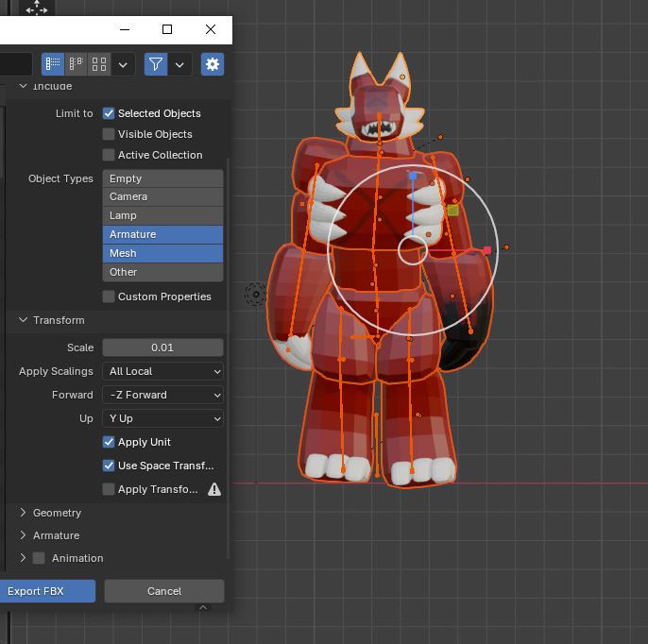Select Camera object type
This screenshot has width=648, height=644.
162,196
